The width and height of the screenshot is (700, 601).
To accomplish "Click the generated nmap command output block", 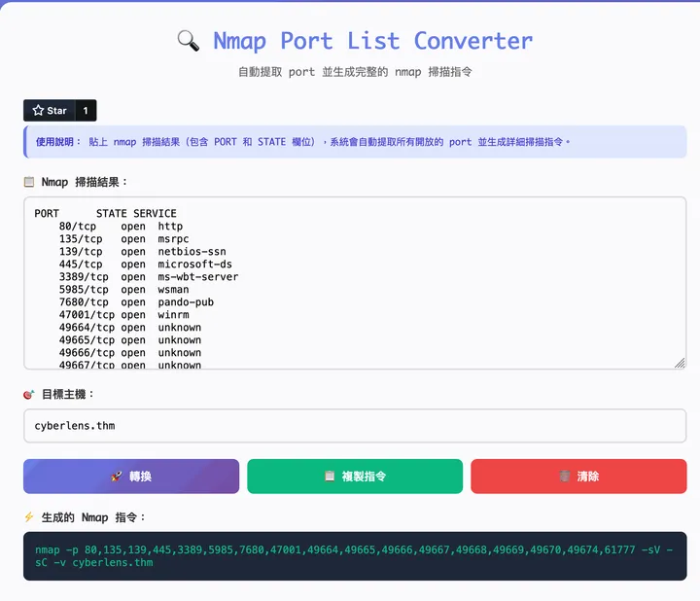I will coord(355,555).
